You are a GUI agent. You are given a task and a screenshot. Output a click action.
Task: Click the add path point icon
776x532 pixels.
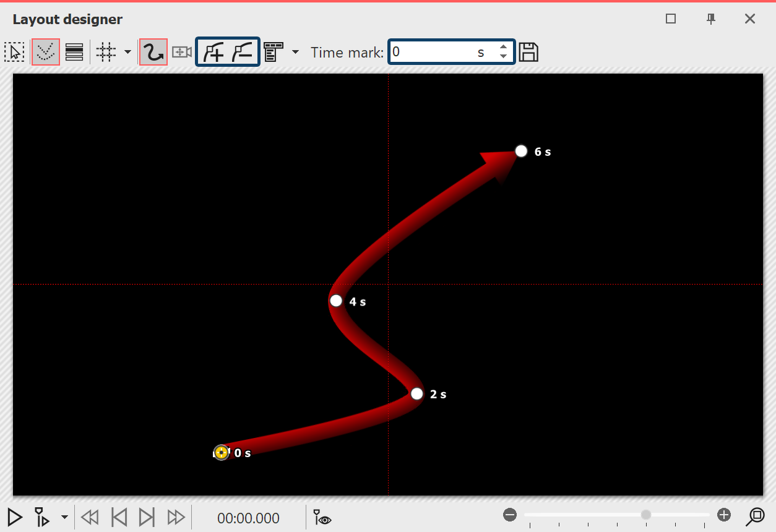(x=213, y=53)
